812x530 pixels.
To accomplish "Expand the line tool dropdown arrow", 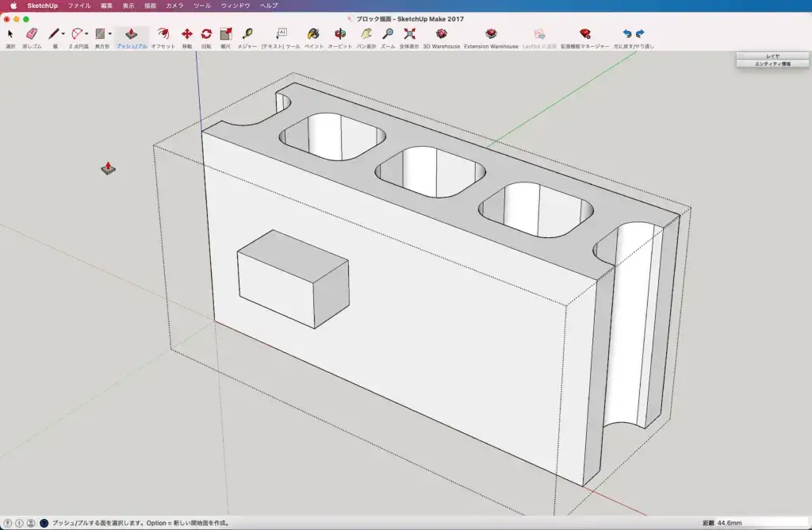I will coord(63,34).
